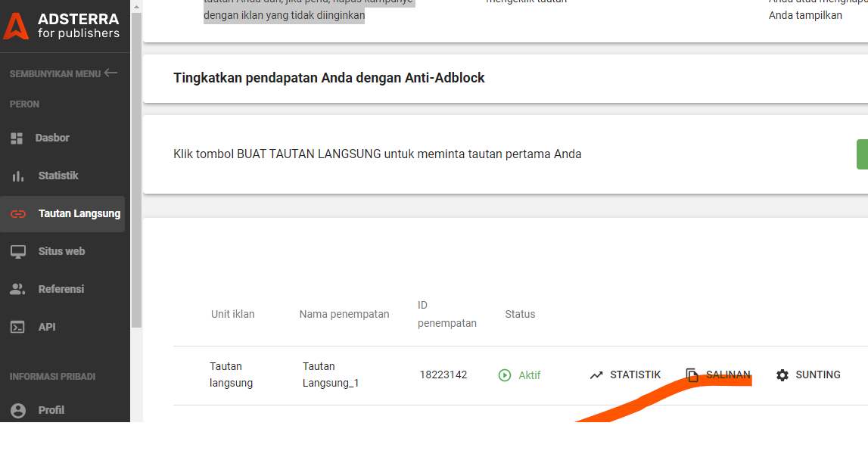Click the green Aktif play icon
The width and height of the screenshot is (868, 460).
(x=504, y=375)
